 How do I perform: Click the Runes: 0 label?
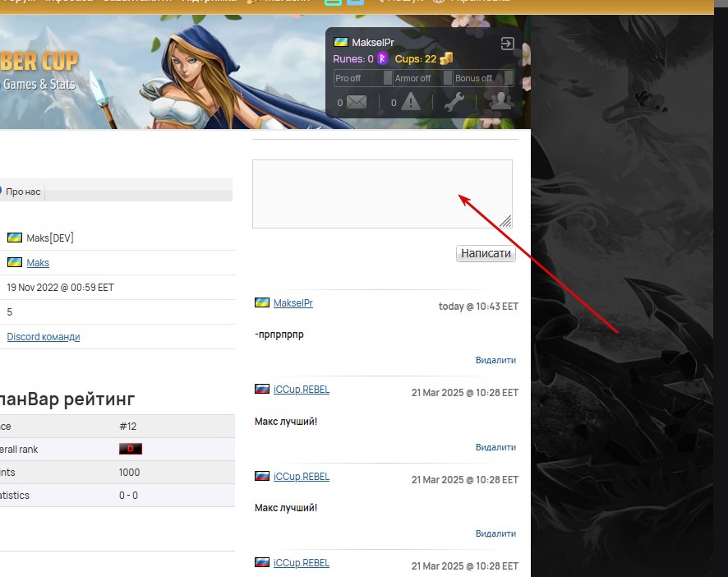point(352,59)
